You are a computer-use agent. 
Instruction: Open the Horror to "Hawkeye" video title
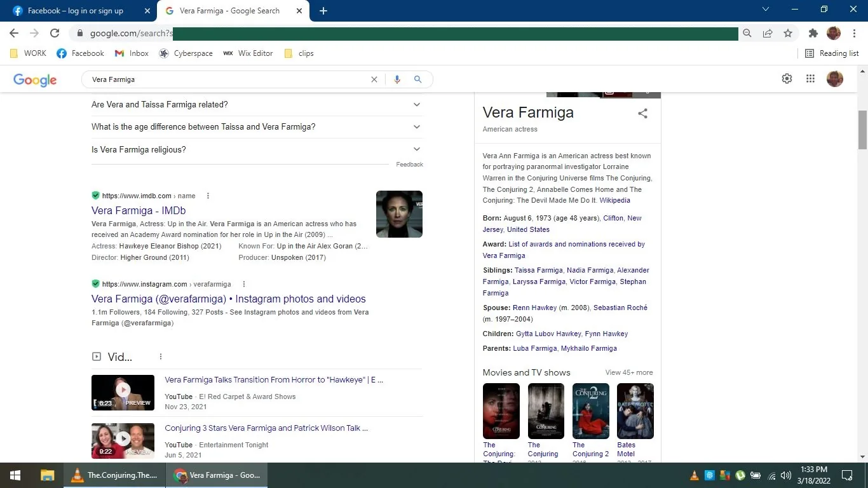pos(274,380)
